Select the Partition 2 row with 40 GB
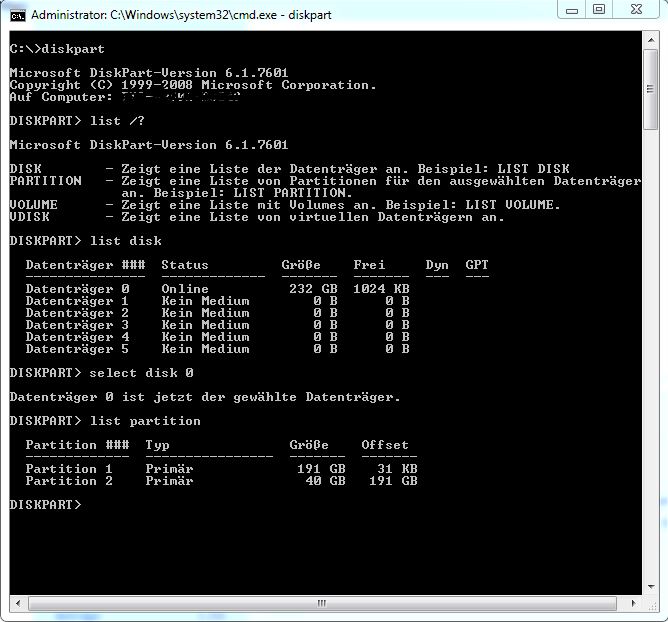This screenshot has width=668, height=622. point(221,481)
